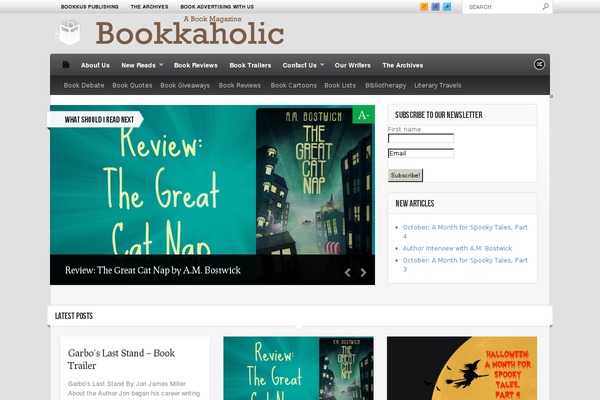Click the A- rating badge
Image resolution: width=600 pixels, height=400 pixels.
363,115
